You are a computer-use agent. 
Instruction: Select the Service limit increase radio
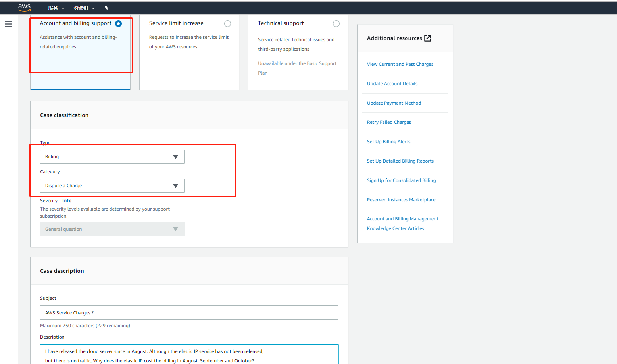[227, 24]
